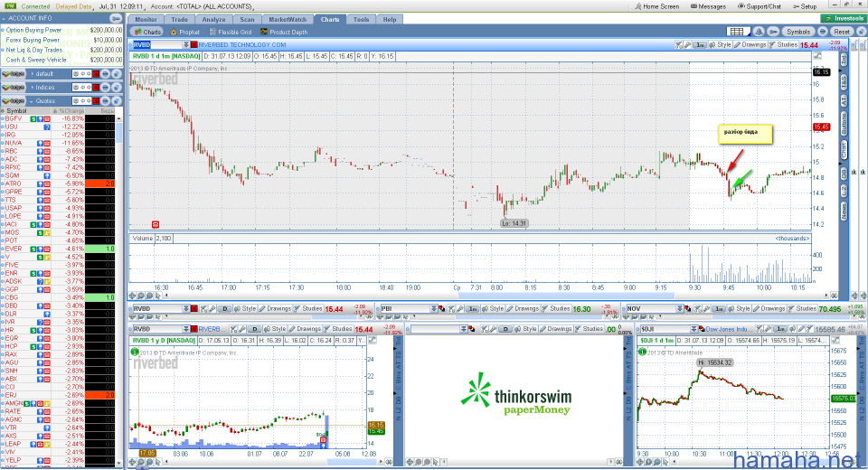Collapse the Account Info panel
Screen dimensions: 868x470
(x=4, y=18)
